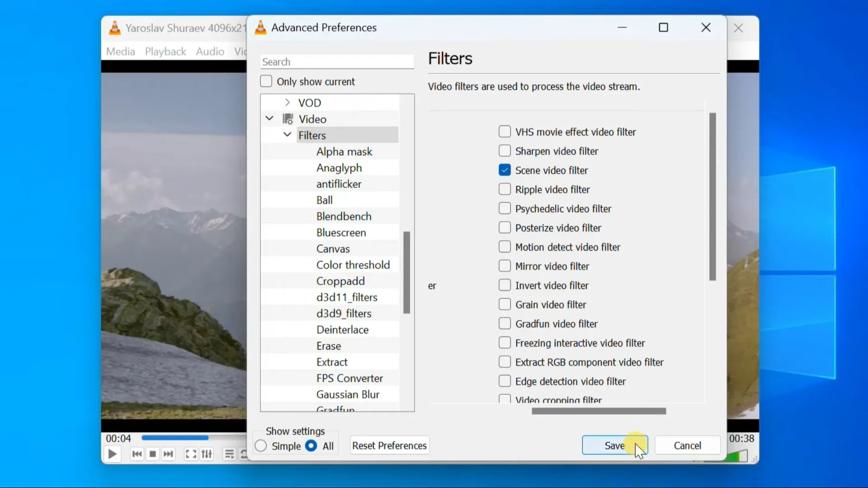Click the search input field
This screenshot has height=488, width=868.
tap(336, 61)
